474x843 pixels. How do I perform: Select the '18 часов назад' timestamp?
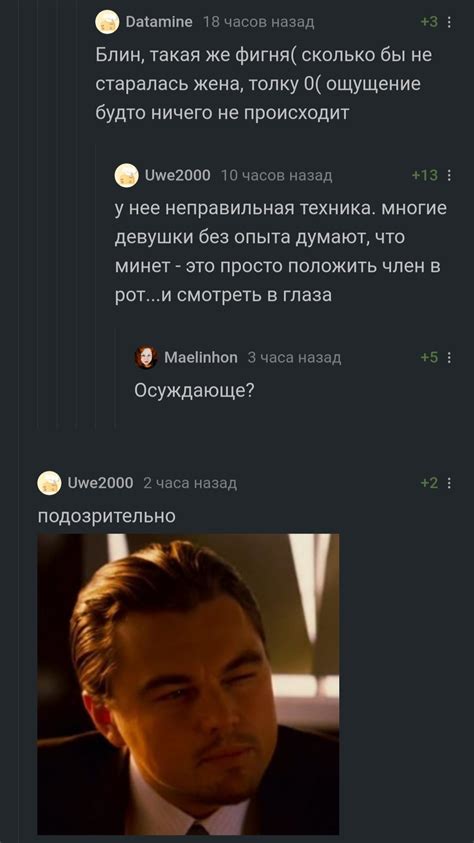point(259,22)
